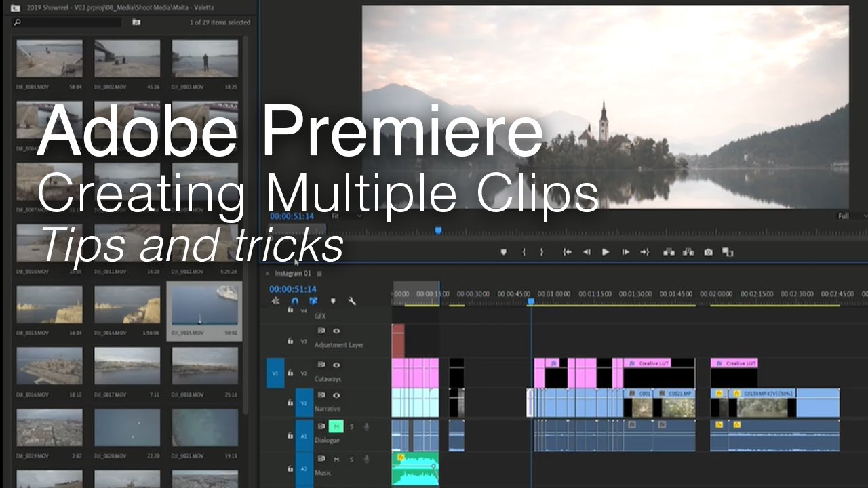
Task: Step forward one frame
Action: click(x=625, y=252)
